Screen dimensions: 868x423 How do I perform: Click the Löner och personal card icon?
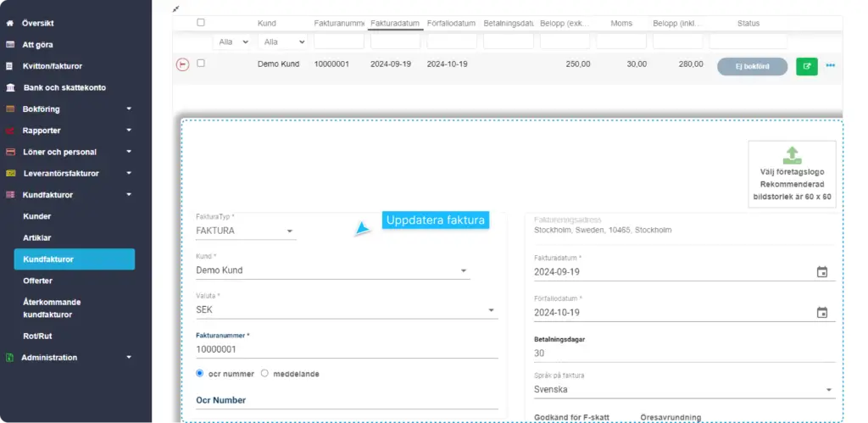[10, 153]
